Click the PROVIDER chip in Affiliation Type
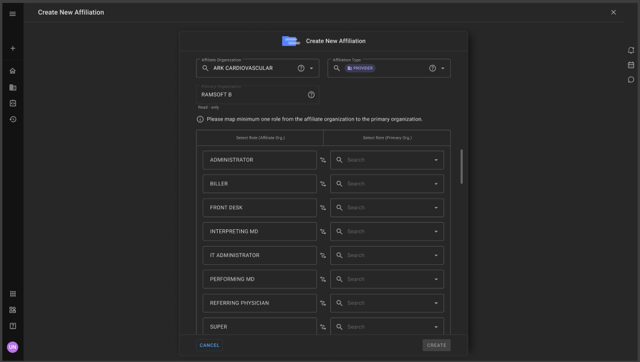The image size is (640, 362). pos(360,68)
